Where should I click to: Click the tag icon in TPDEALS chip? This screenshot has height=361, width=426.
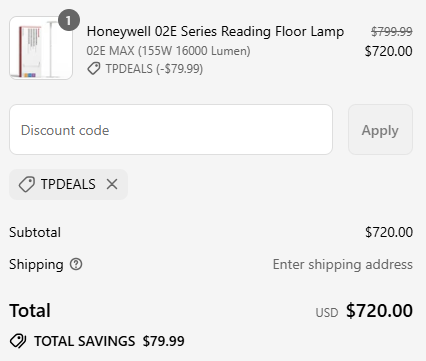27,184
